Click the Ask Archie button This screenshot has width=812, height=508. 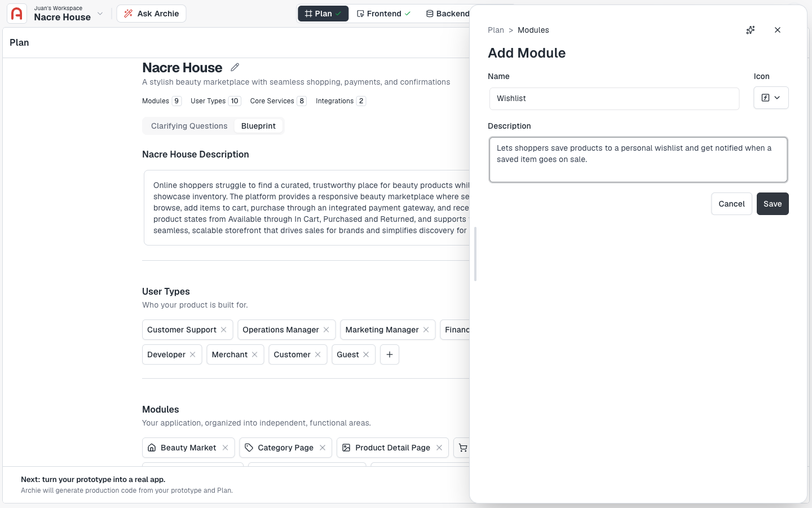[x=151, y=14]
